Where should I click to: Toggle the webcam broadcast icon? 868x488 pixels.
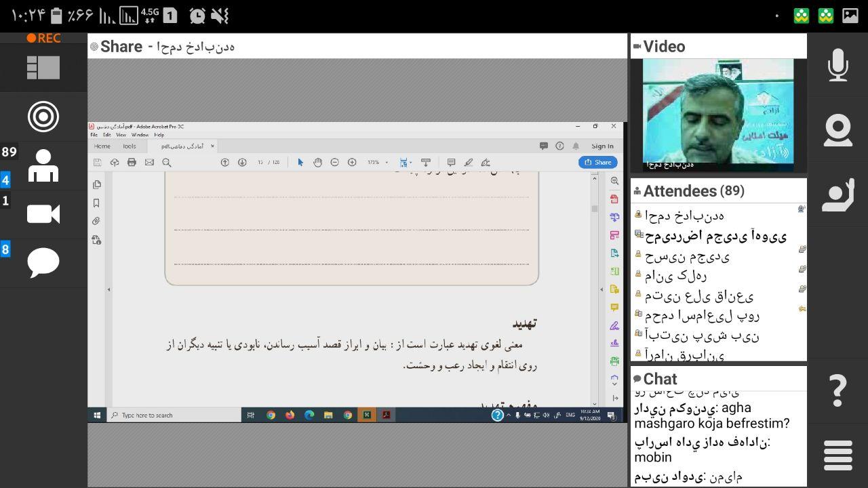(838, 131)
